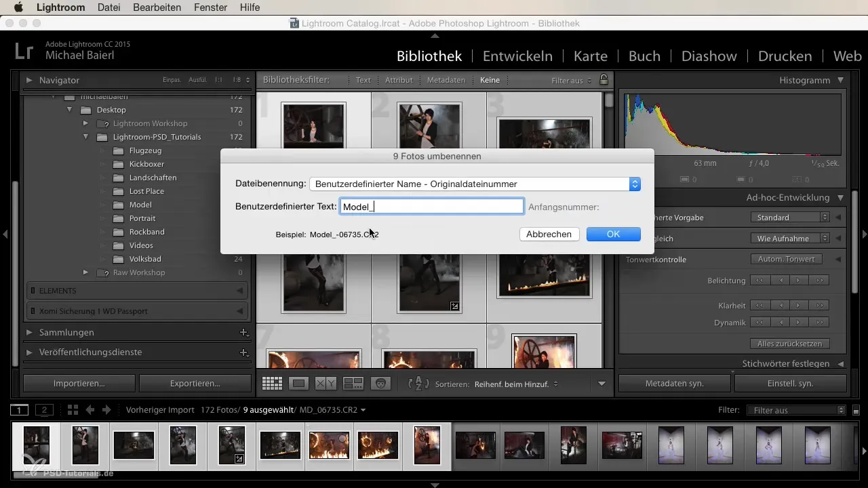Screen dimensions: 868x488
Task: Open Apple menu
Action: point(18,7)
